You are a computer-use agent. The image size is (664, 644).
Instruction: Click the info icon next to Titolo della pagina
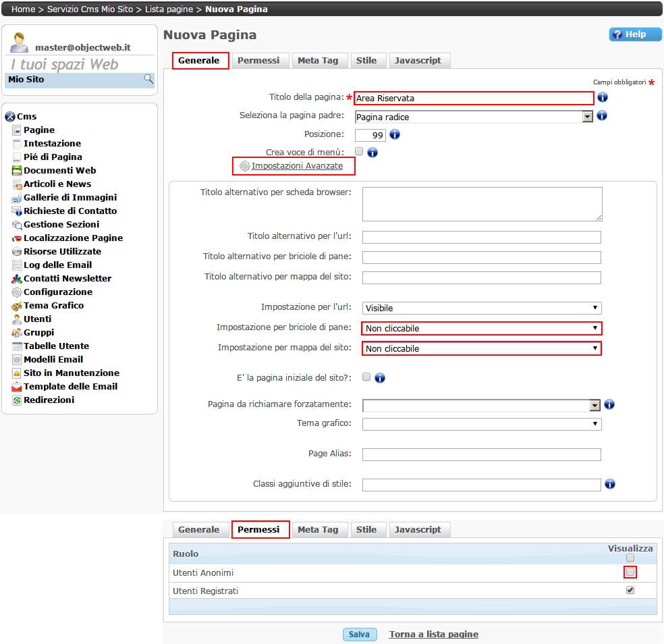coord(603,98)
